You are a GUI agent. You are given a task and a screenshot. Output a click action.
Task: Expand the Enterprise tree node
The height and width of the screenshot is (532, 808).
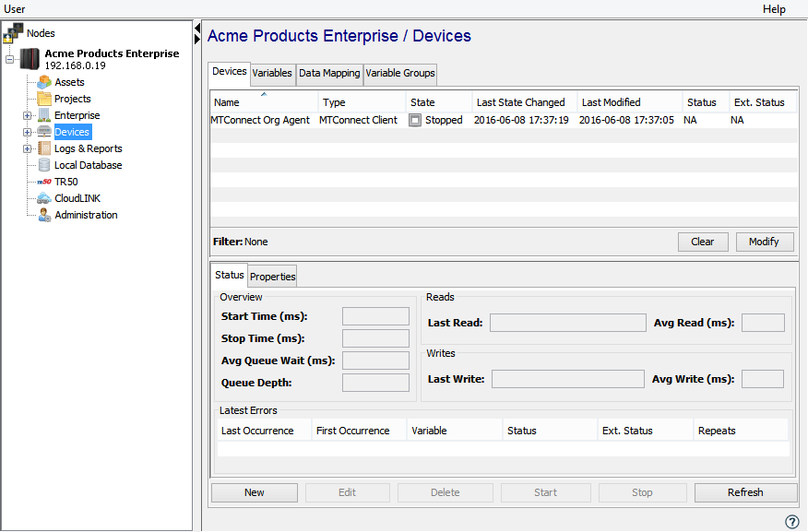(28, 116)
